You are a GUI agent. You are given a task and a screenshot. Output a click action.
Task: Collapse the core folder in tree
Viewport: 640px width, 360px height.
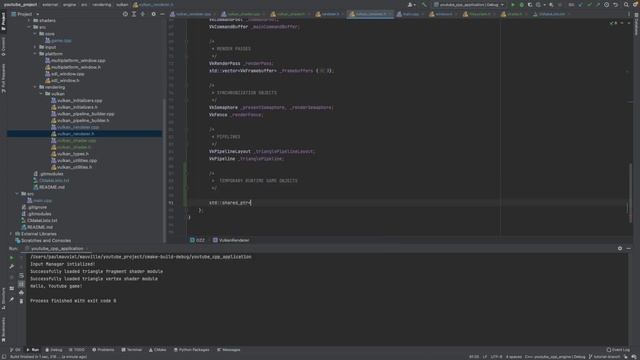[36, 33]
